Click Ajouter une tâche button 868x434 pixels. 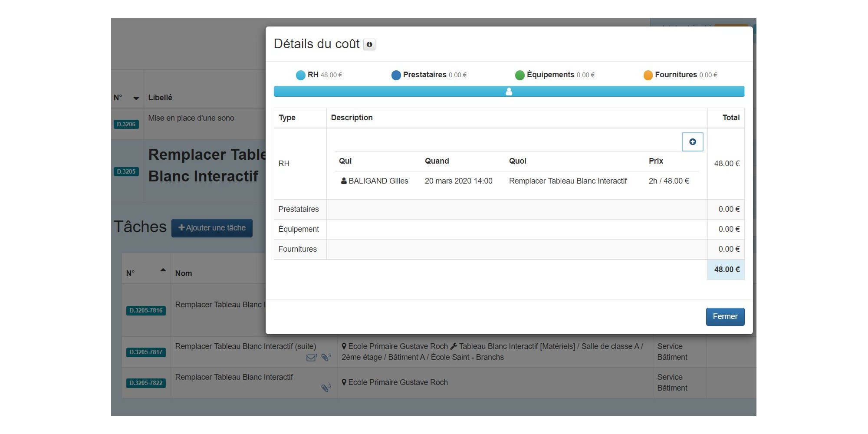[x=212, y=228]
